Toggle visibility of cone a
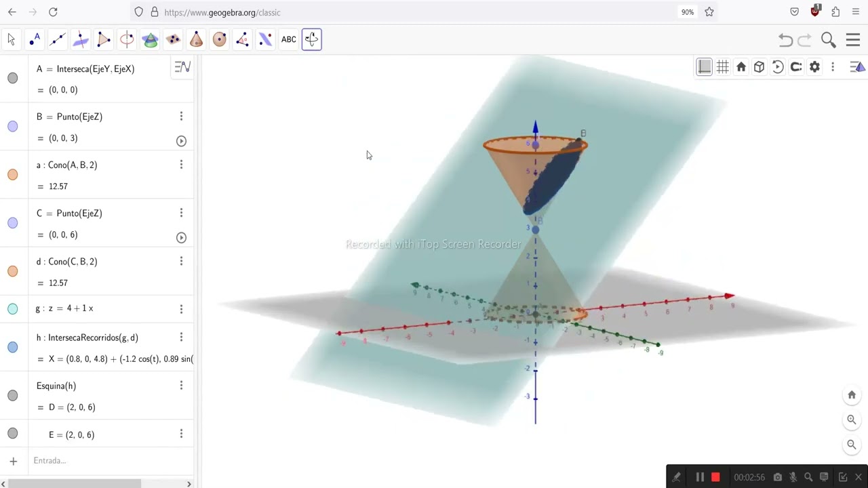 tap(13, 175)
